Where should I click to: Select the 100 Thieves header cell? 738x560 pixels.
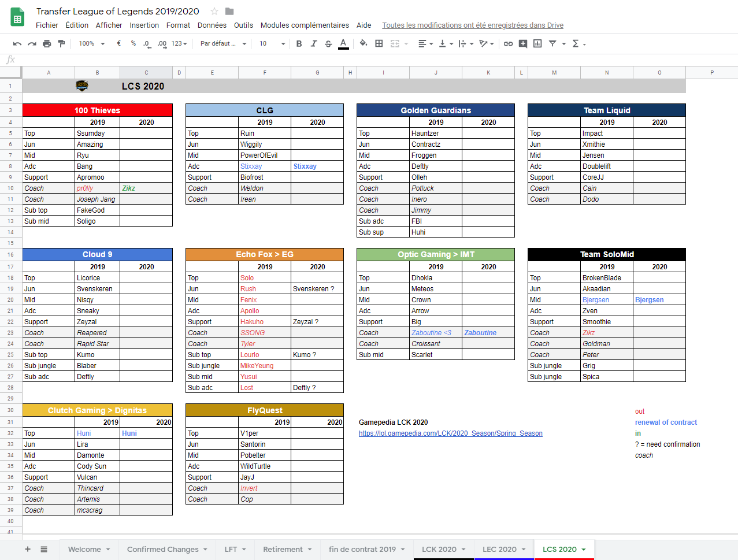98,110
